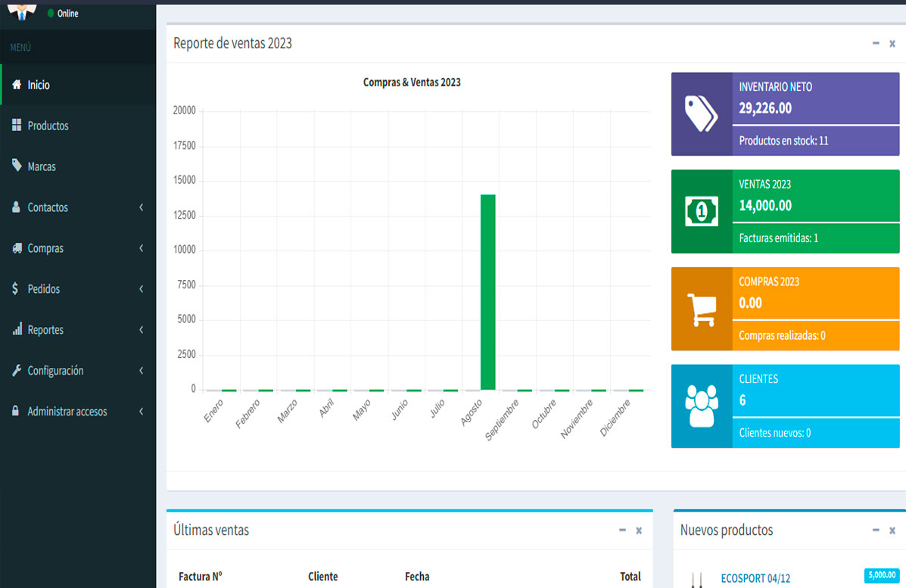This screenshot has width=906, height=588.
Task: Minimize the Últimas ventas panel
Action: coord(622,530)
